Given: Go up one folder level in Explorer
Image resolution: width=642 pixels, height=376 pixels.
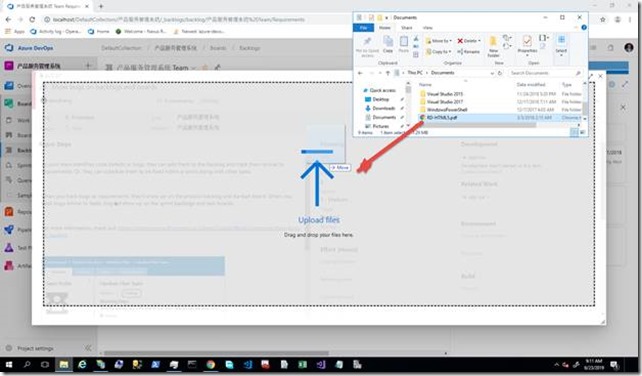Looking at the screenshot, I should (388, 73).
